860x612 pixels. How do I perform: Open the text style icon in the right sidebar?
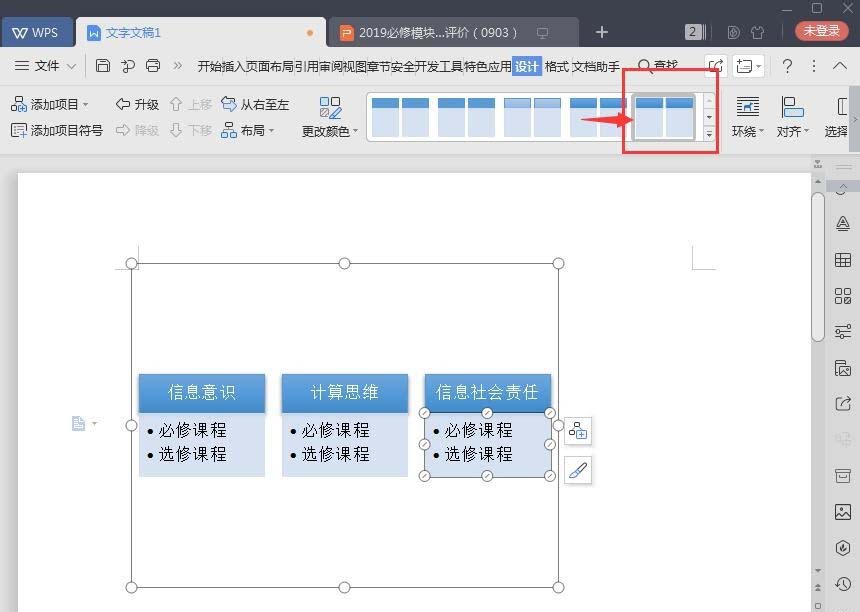[x=842, y=224]
